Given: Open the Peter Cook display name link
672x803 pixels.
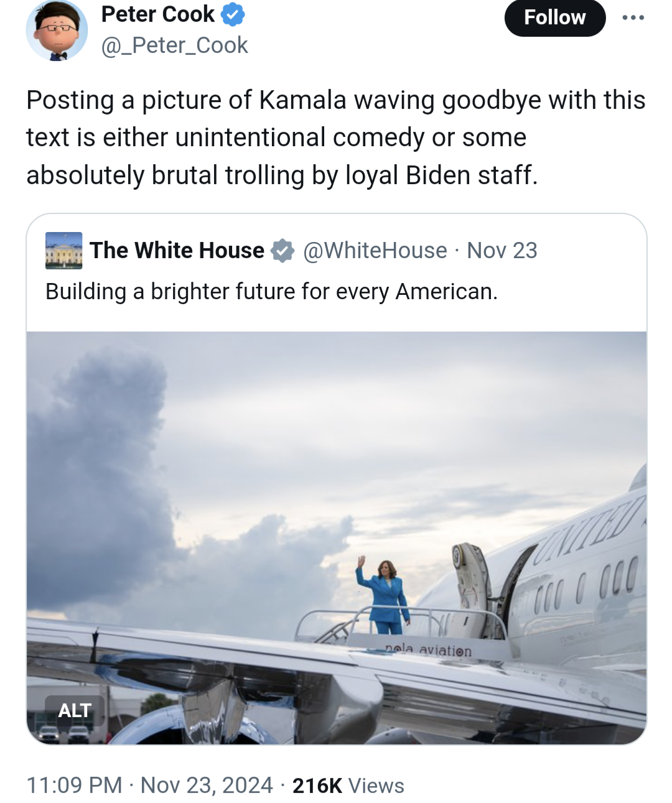Looking at the screenshot, I should coord(158,14).
